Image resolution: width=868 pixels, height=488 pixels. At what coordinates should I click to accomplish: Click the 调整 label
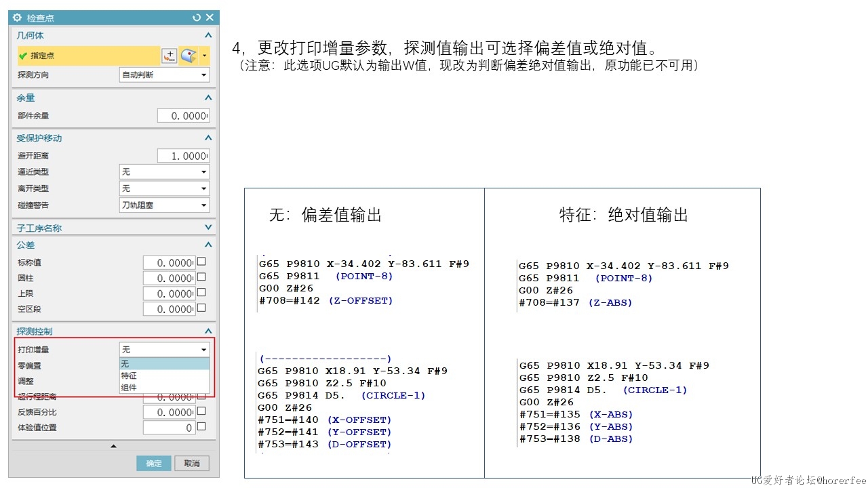tap(26, 381)
